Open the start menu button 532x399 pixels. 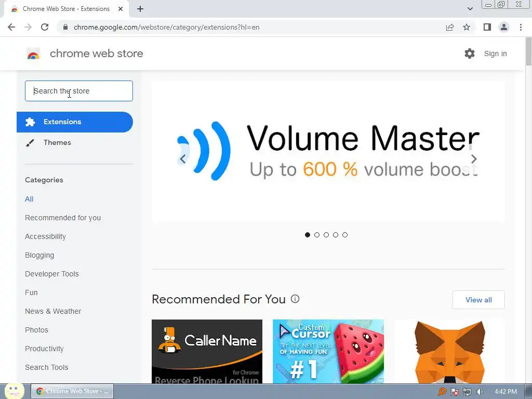pyautogui.click(x=14, y=391)
